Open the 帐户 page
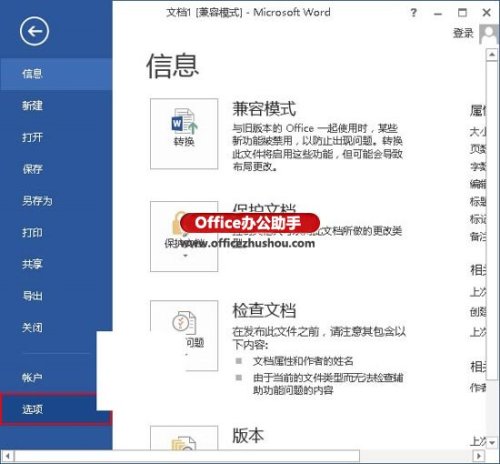This screenshot has width=500, height=464. pos(48,377)
